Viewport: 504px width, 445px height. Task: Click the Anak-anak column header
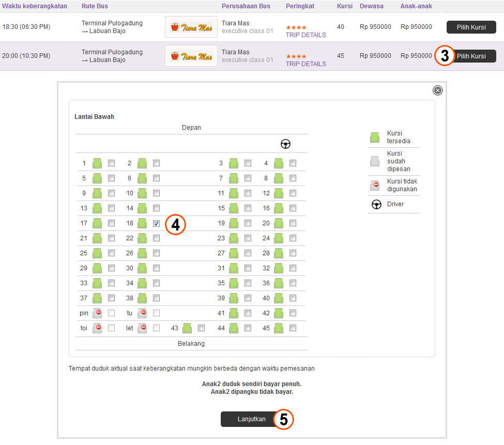click(x=416, y=6)
